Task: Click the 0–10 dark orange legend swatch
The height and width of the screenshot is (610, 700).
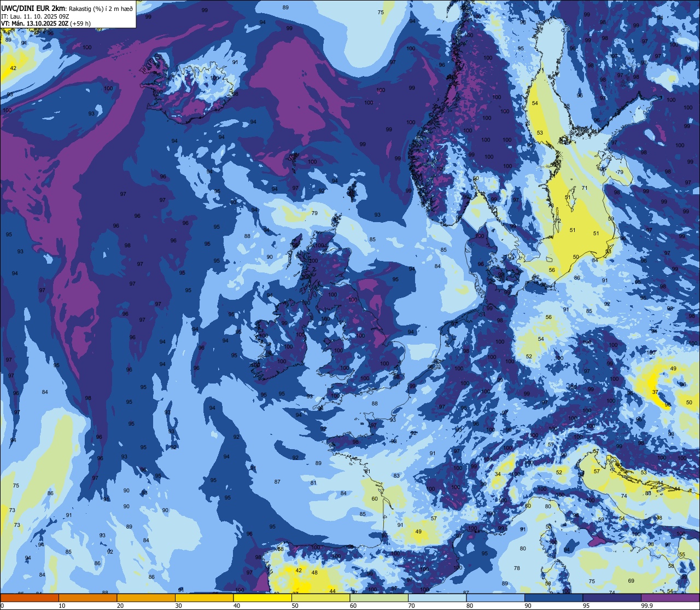Action: coord(30,597)
